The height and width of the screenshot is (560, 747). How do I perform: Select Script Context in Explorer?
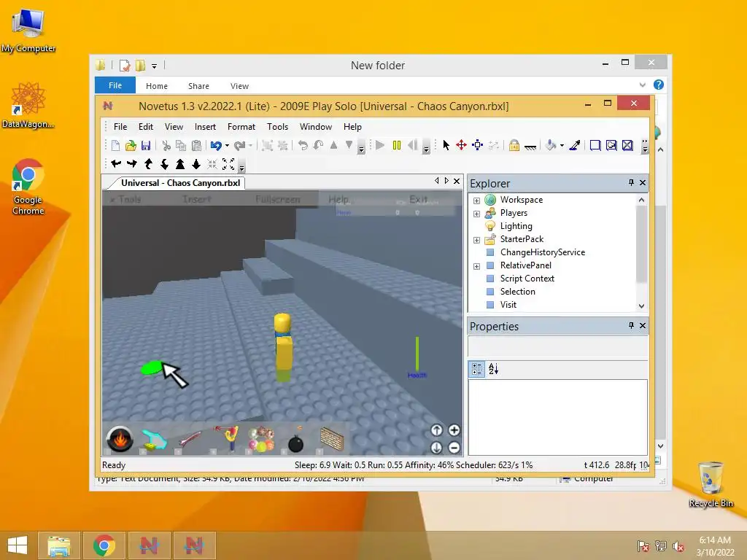tap(527, 278)
